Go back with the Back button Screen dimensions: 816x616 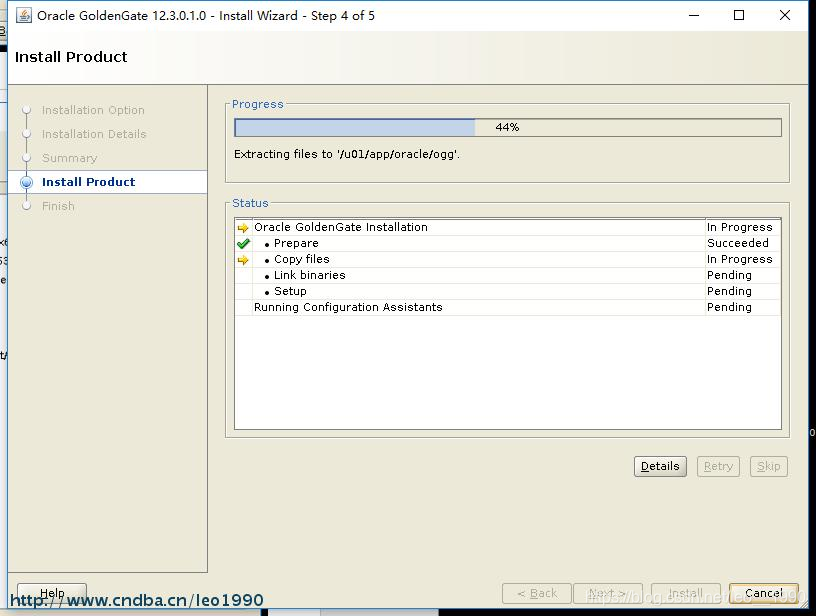pyautogui.click(x=537, y=593)
